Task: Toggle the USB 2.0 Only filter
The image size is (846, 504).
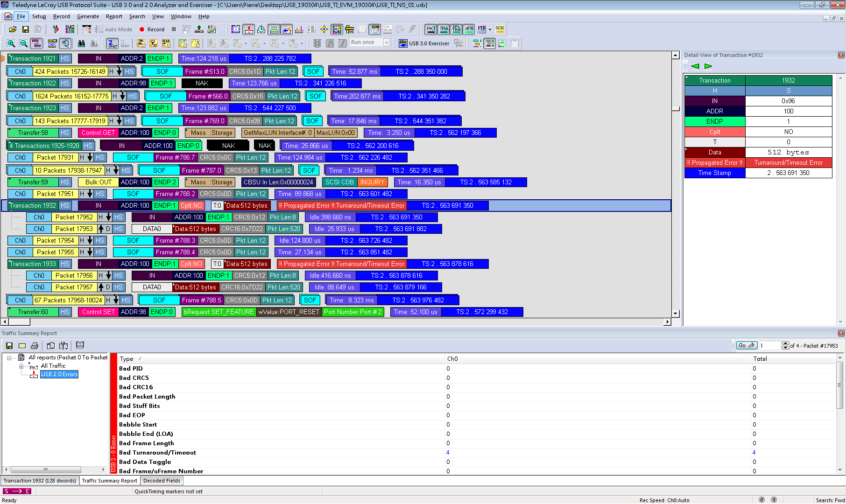Action: [x=113, y=43]
